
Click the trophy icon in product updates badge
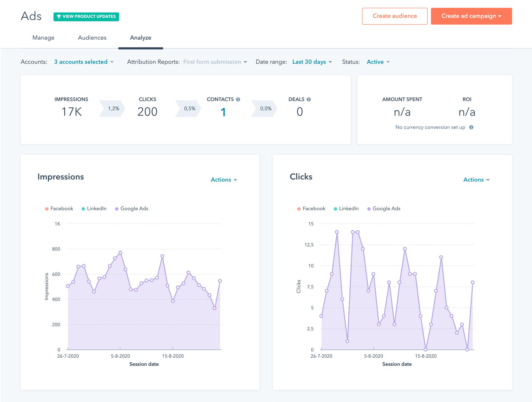point(59,17)
